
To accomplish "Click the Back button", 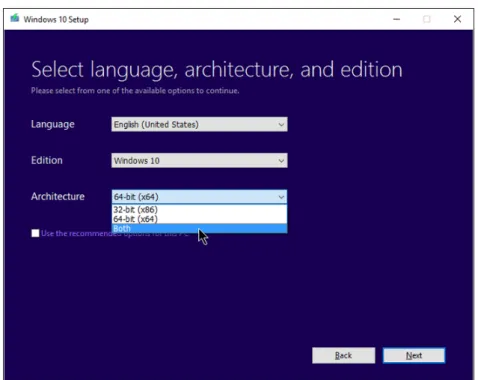I will [343, 355].
